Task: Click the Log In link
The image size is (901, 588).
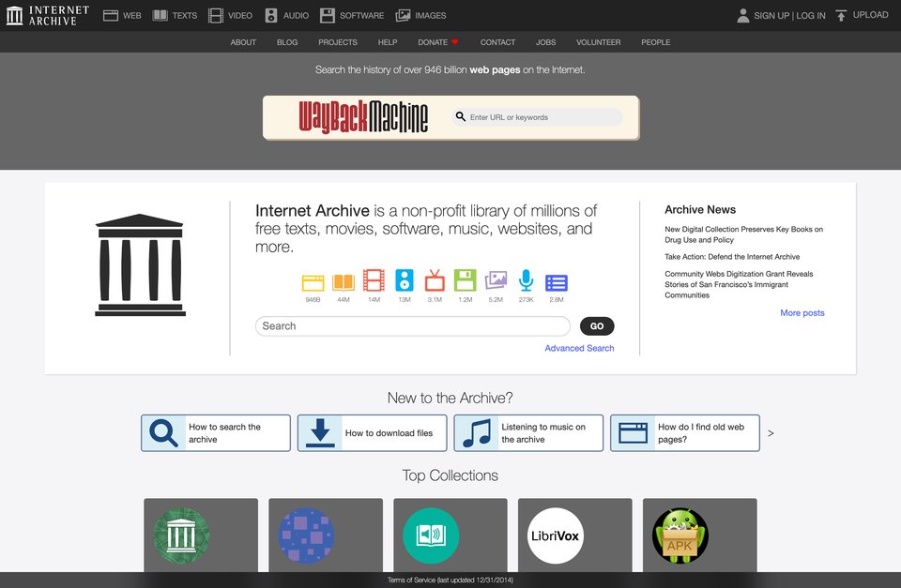Action: [810, 16]
